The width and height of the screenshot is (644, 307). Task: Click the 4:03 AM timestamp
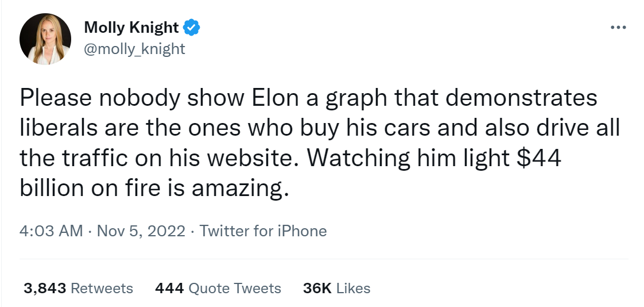pyautogui.click(x=51, y=231)
